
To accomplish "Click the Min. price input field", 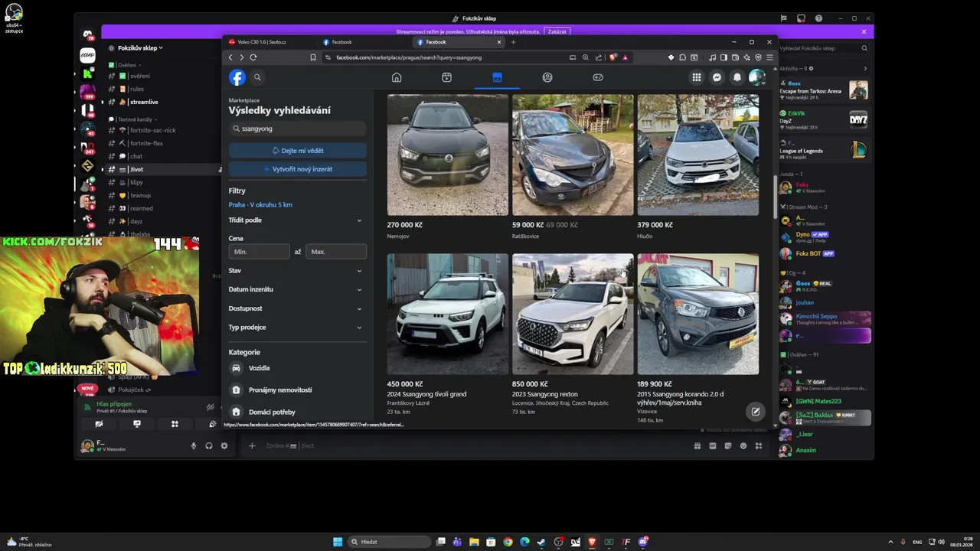I will click(x=259, y=252).
